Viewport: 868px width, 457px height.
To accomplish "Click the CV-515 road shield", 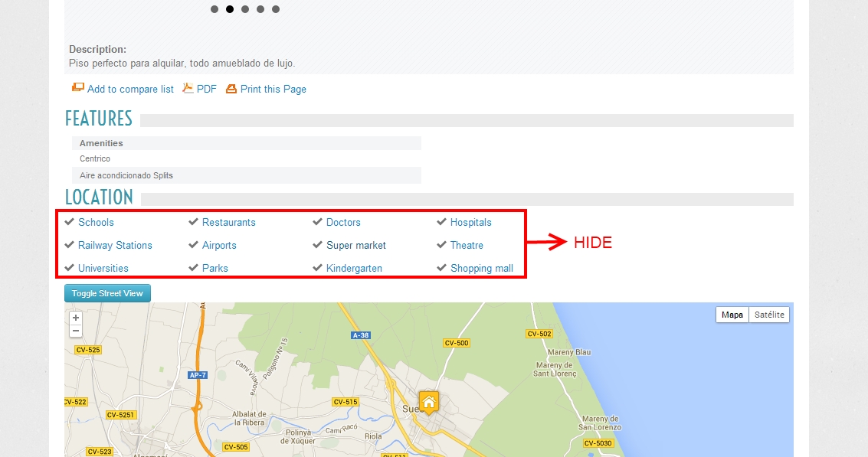I will (x=346, y=402).
